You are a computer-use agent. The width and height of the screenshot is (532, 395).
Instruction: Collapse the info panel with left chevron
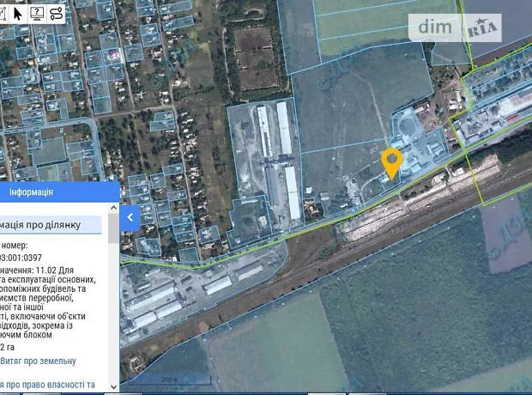tap(130, 217)
